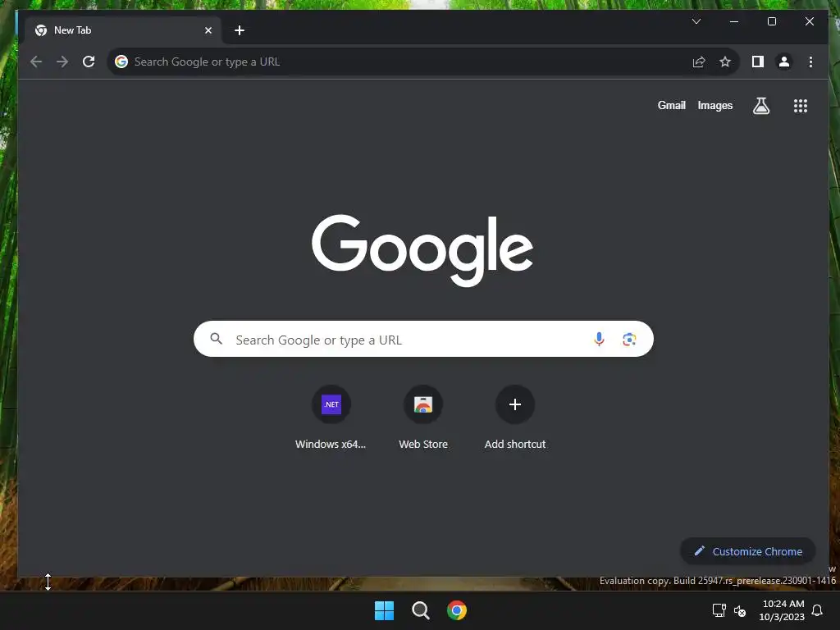Reload the page with refresh icon
The height and width of the screenshot is (630, 840).
(x=89, y=62)
